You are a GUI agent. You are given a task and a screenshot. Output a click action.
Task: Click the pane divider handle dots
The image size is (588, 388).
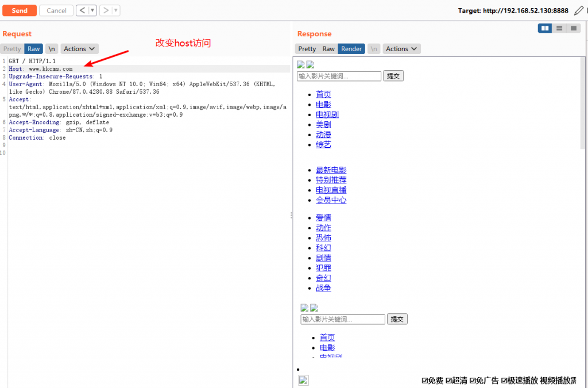click(291, 216)
